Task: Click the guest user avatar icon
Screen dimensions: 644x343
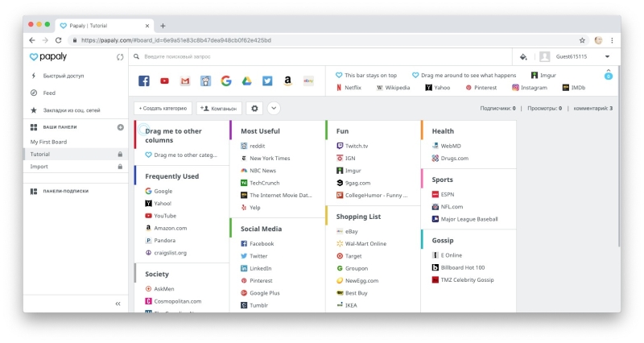Action: click(x=545, y=56)
